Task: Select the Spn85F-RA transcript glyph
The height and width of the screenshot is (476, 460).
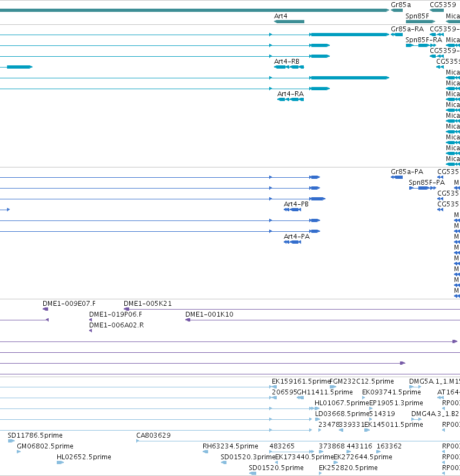Action: 421,45
